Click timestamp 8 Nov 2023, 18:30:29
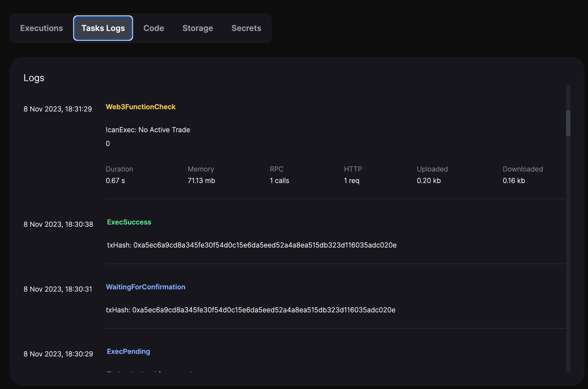The width and height of the screenshot is (588, 389). coord(58,354)
